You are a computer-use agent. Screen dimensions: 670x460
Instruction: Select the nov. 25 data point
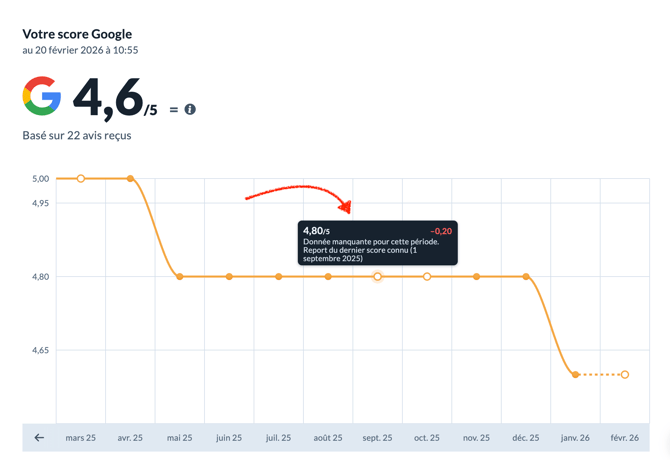coord(477,276)
